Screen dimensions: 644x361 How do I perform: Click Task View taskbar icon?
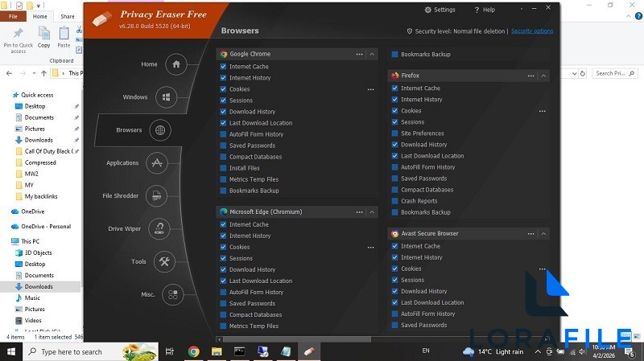click(x=169, y=351)
